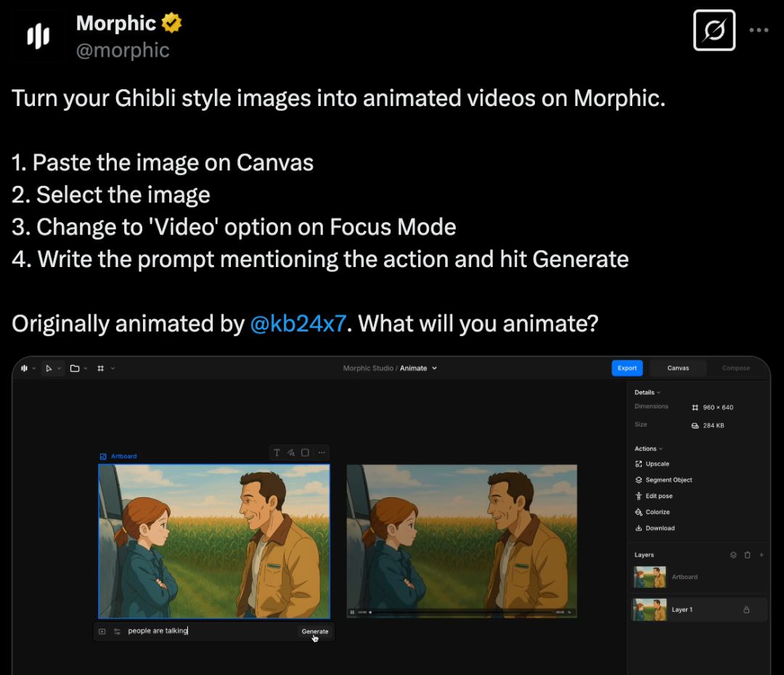Toggle the lock on Layer 1
The image size is (784, 675).
pyautogui.click(x=746, y=610)
